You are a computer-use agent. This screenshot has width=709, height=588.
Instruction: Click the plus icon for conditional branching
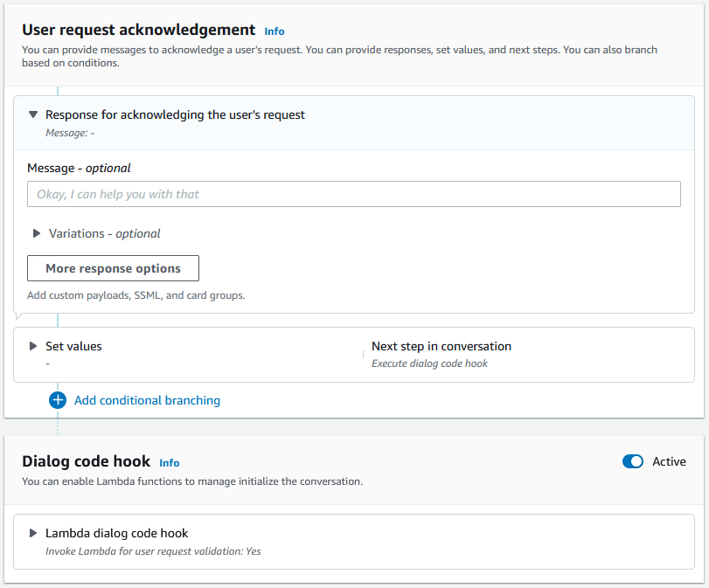coord(58,400)
